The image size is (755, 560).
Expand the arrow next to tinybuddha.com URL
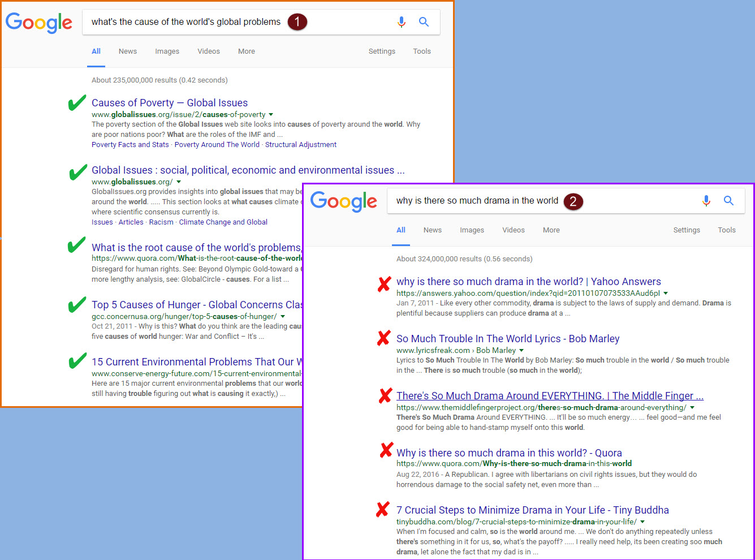click(x=642, y=522)
